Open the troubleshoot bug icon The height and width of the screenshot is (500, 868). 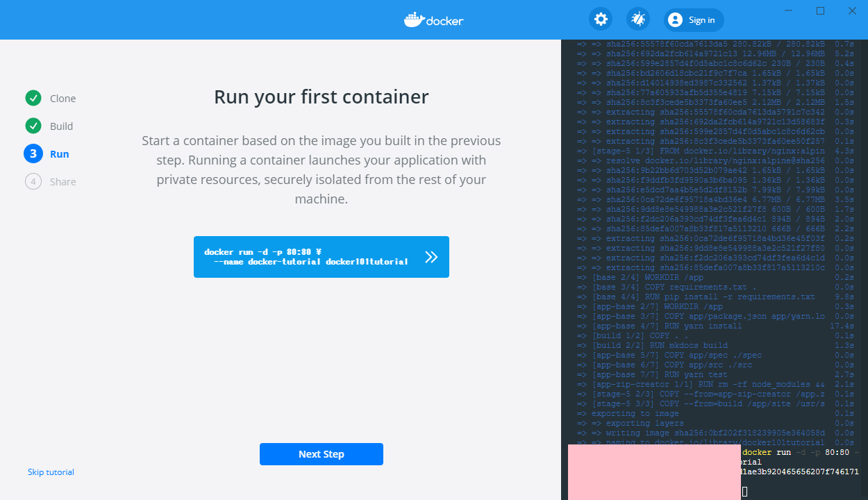638,19
